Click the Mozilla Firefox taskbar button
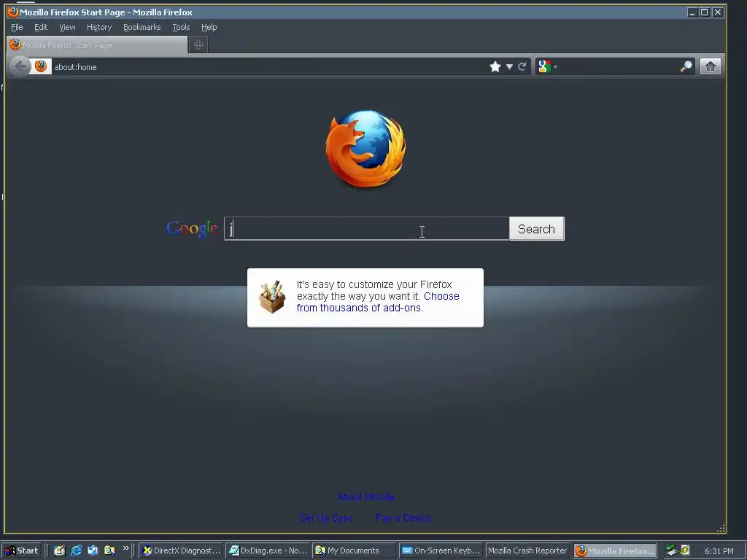The width and height of the screenshot is (747, 560). coord(615,551)
